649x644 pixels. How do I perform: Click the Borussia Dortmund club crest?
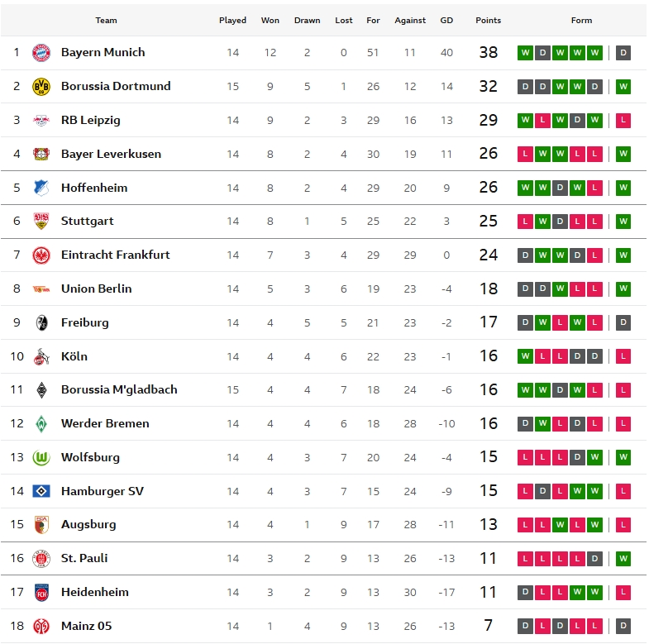pos(41,86)
